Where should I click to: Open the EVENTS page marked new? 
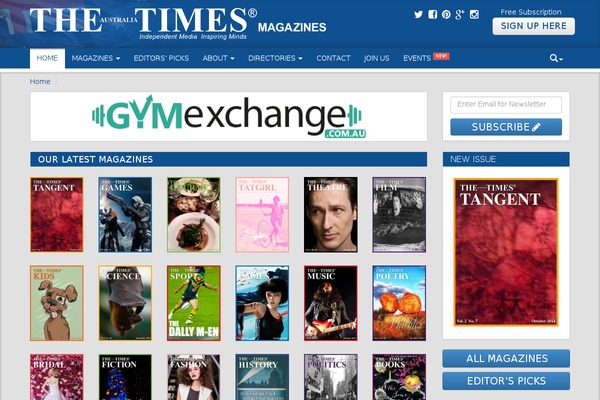pyautogui.click(x=426, y=58)
